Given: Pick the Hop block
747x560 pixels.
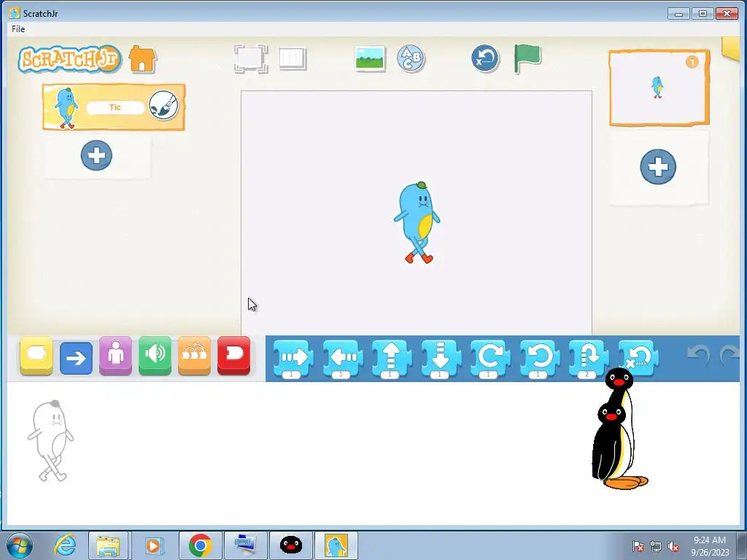Looking at the screenshot, I should pos(589,359).
